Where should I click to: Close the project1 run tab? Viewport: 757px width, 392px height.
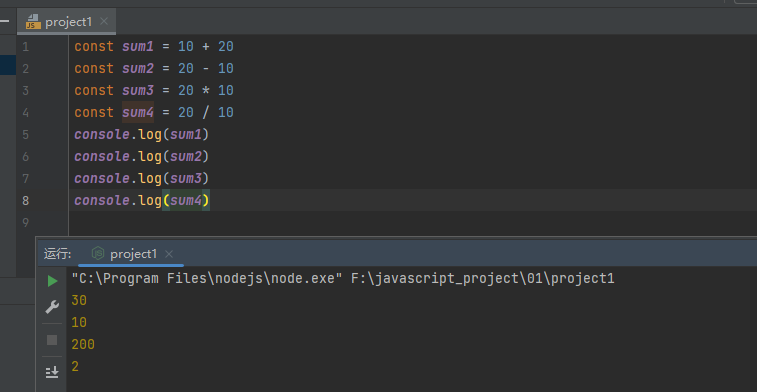point(168,254)
